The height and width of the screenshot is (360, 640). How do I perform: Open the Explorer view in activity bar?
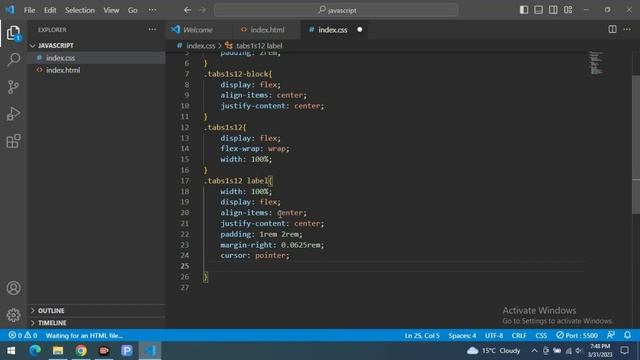point(13,33)
